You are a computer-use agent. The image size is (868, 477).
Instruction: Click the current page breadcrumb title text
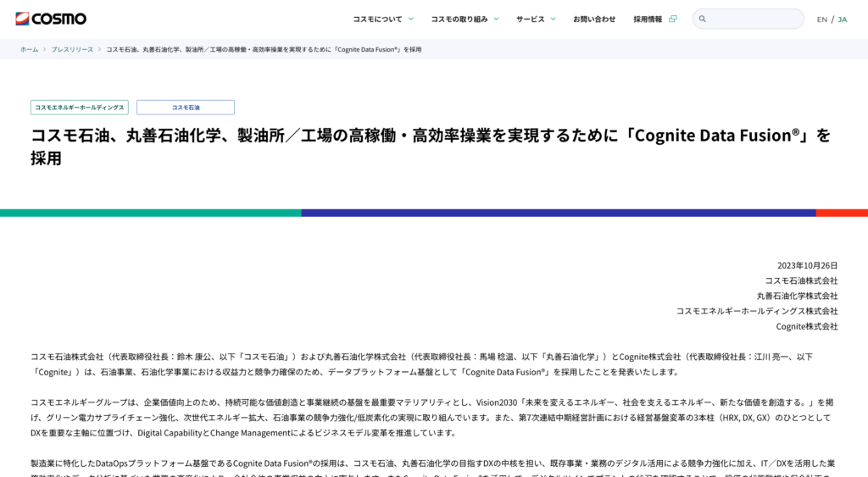tap(264, 49)
